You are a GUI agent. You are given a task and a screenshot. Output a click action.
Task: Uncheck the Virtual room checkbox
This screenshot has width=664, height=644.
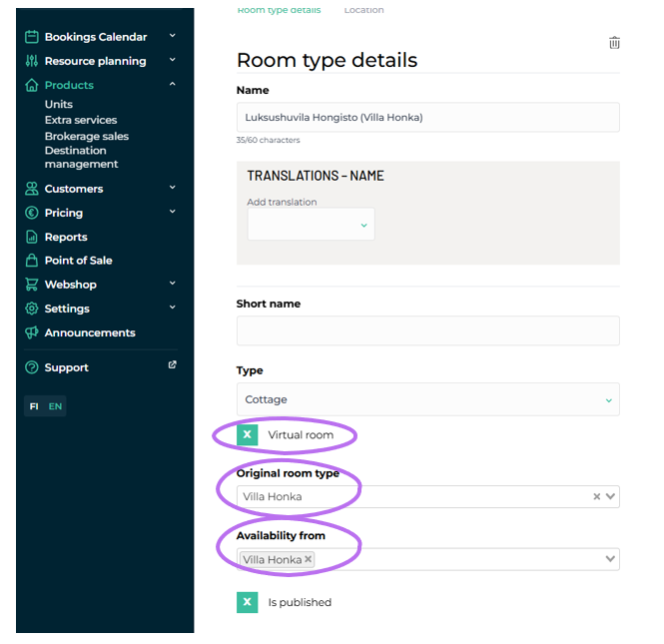tap(248, 435)
